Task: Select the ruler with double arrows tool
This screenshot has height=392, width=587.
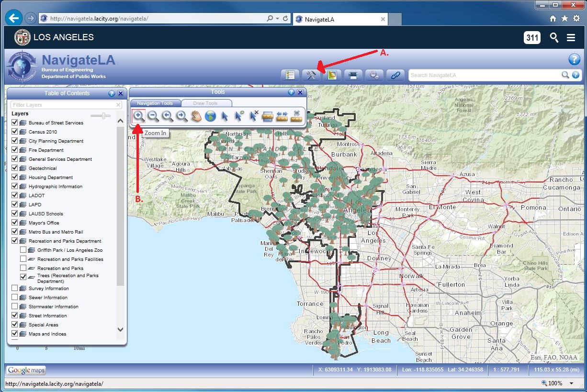Action: (x=282, y=116)
